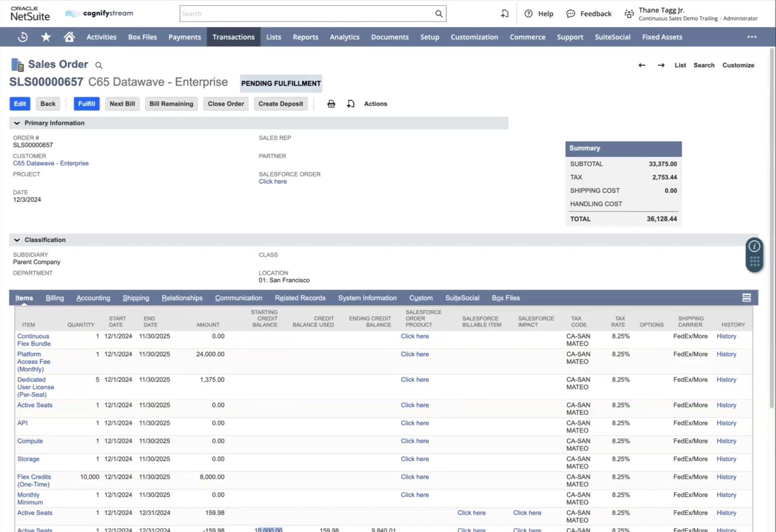
Task: Open the Transactions menu
Action: point(233,37)
